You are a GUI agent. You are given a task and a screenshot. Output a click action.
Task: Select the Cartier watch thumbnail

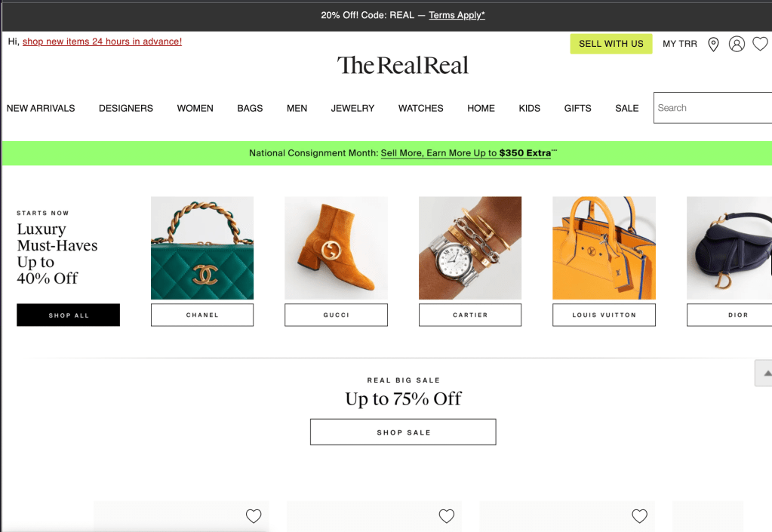pos(470,248)
